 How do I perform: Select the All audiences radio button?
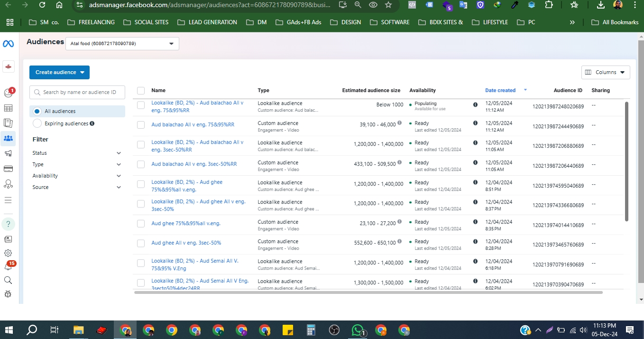coord(37,111)
